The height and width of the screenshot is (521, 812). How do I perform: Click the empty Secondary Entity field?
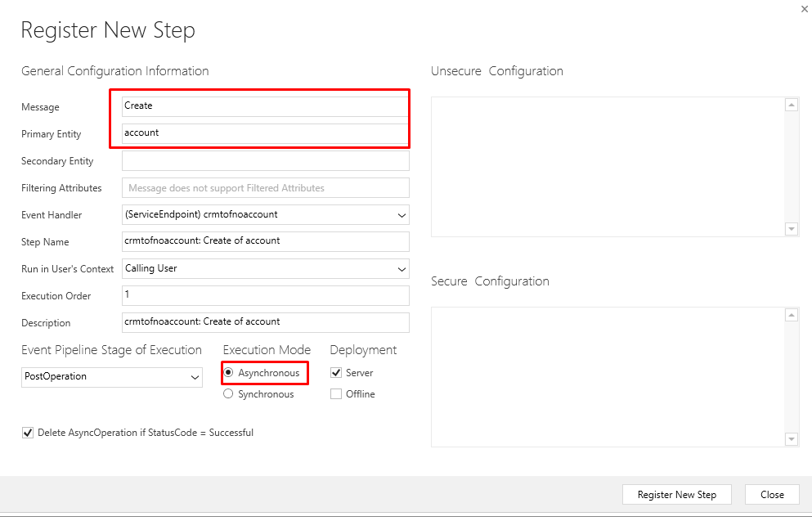coord(266,160)
